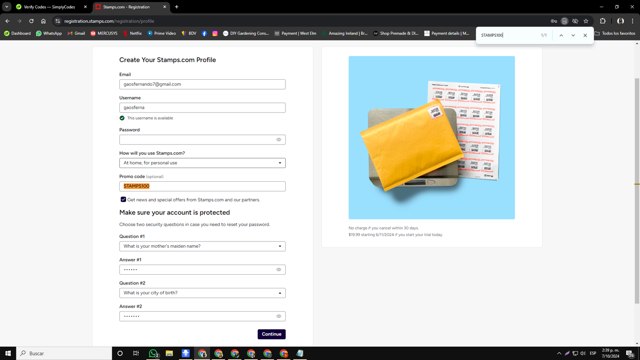This screenshot has height=360, width=640.
Task: Close the find-in-page bar
Action: (x=585, y=36)
